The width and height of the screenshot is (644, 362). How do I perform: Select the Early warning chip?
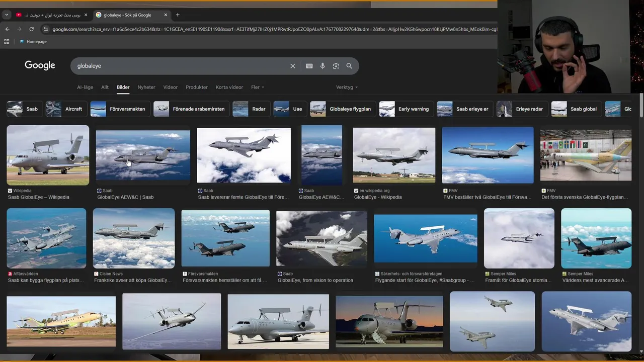coord(407,109)
